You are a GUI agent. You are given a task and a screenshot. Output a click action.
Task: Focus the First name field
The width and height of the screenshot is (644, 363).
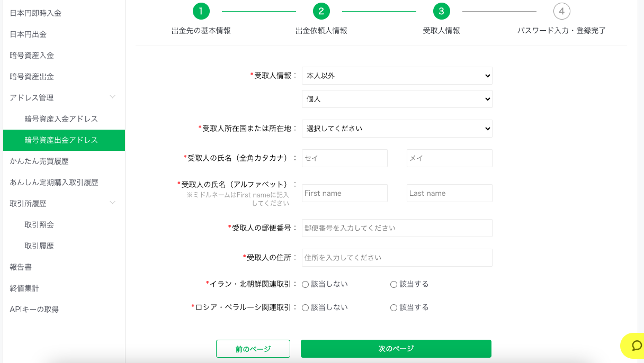click(345, 193)
